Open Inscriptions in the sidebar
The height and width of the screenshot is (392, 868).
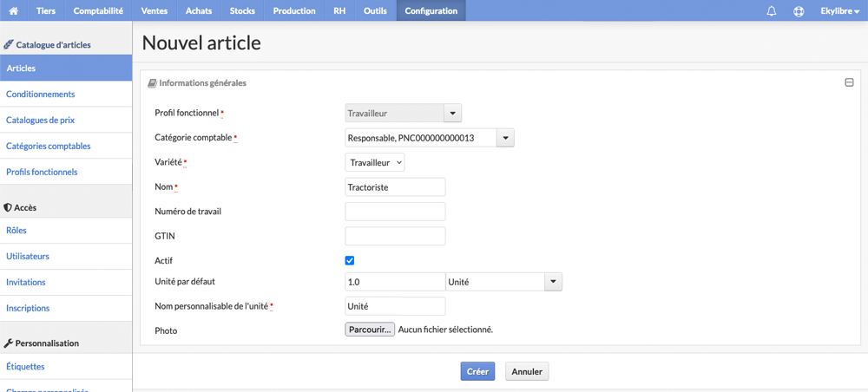coord(66,308)
